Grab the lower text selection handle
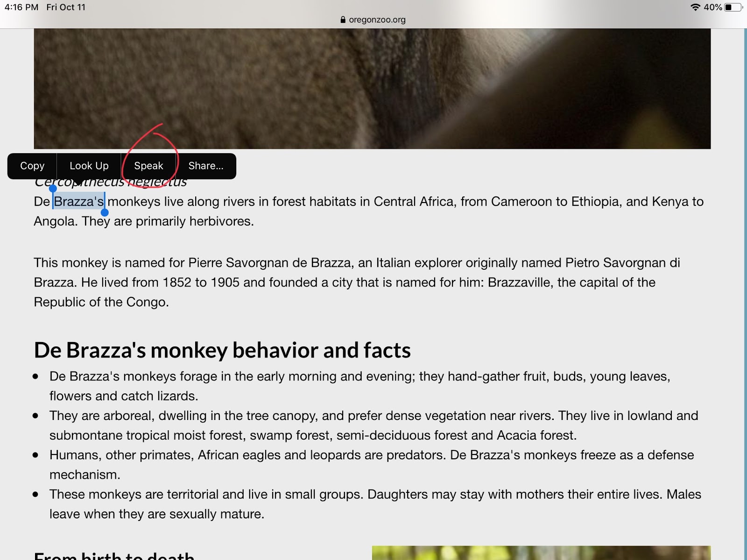The image size is (747, 560). coord(105,213)
